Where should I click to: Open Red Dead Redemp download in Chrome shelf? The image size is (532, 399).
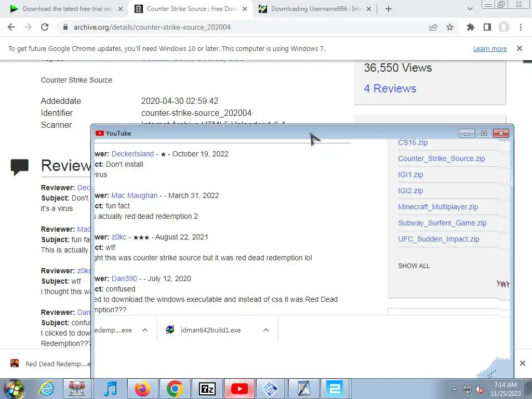(x=50, y=364)
